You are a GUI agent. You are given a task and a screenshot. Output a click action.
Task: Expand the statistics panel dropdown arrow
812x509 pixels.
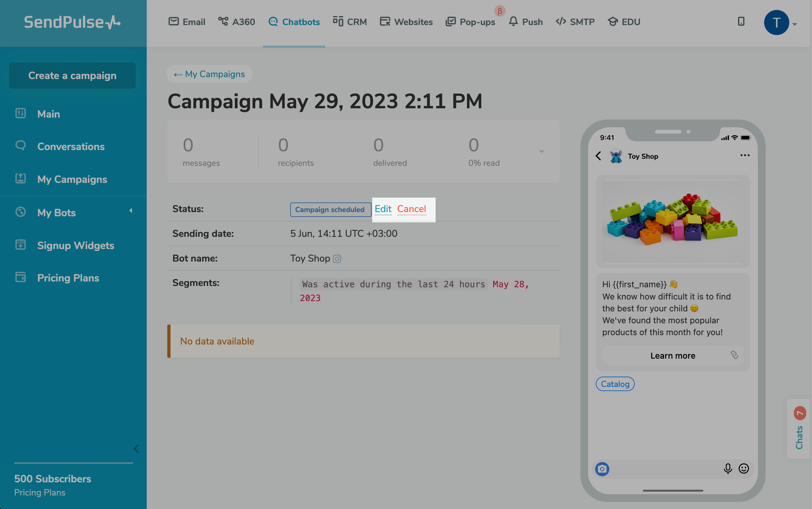tap(541, 151)
